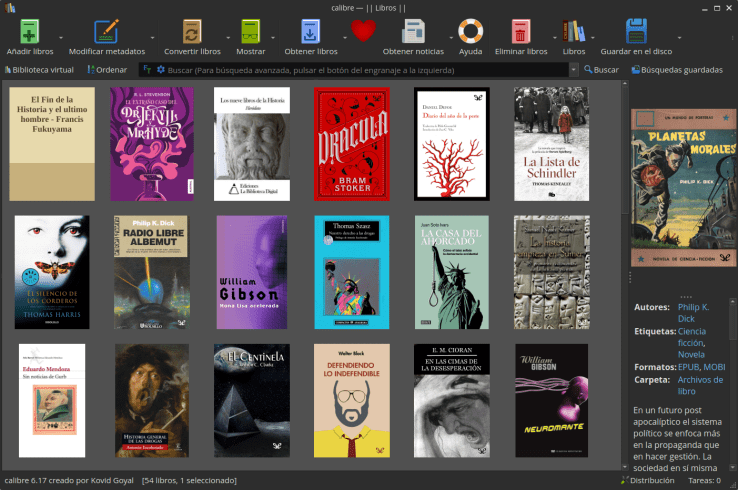This screenshot has width=738, height=490.
Task: Select La Lista de Schindler cover
Action: coord(551,144)
